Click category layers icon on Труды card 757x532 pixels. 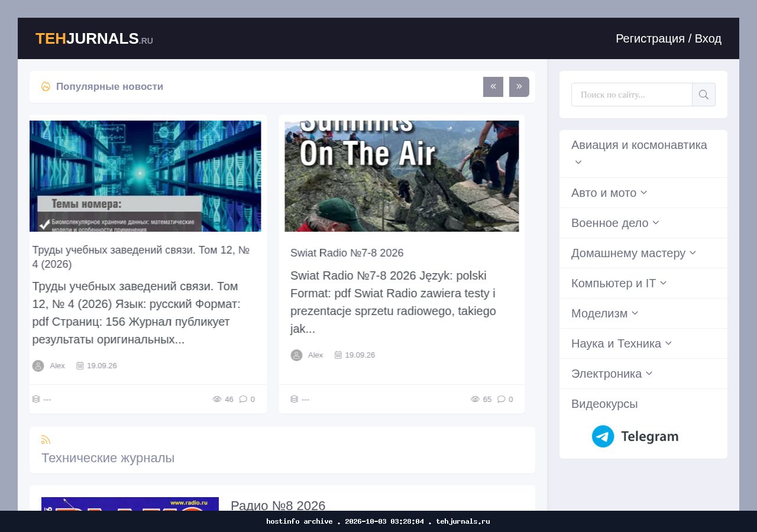(x=36, y=399)
